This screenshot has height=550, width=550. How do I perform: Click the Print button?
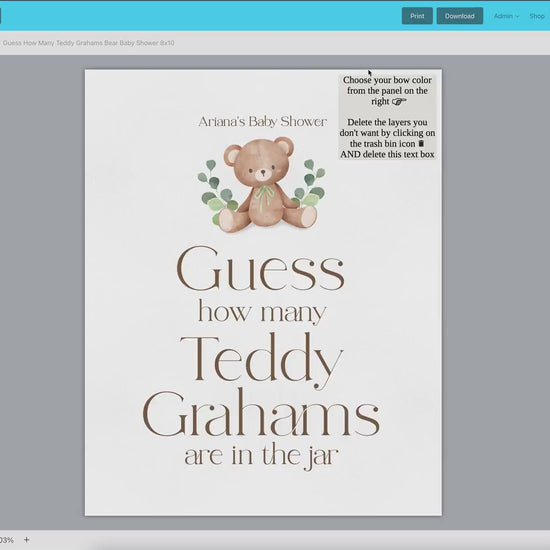[x=417, y=16]
